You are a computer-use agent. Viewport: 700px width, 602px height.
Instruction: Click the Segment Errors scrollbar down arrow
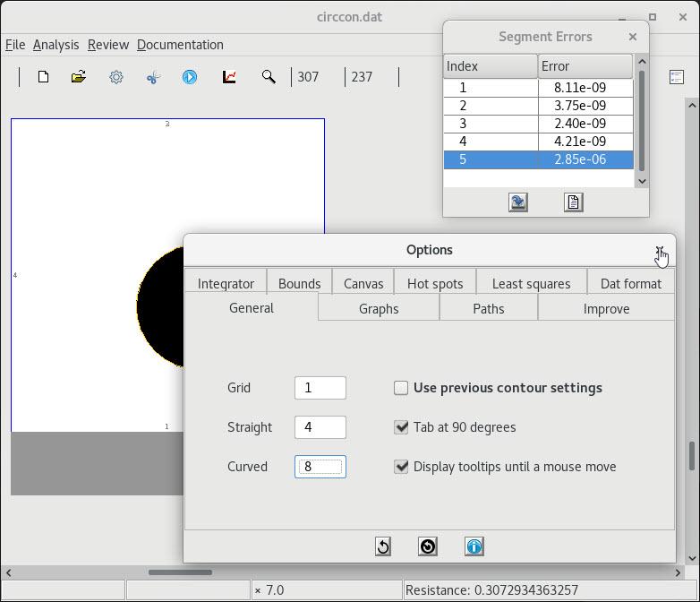(x=641, y=181)
